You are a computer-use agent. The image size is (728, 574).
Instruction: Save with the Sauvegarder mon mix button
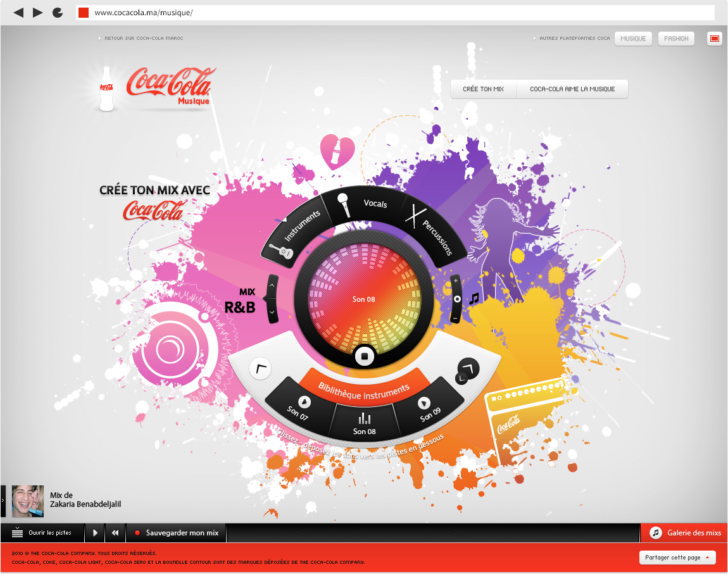(x=176, y=533)
